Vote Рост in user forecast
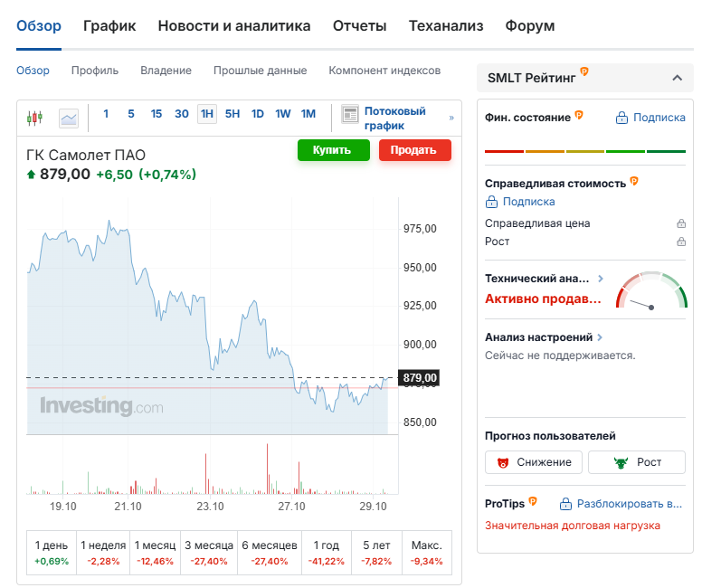 click(x=637, y=462)
